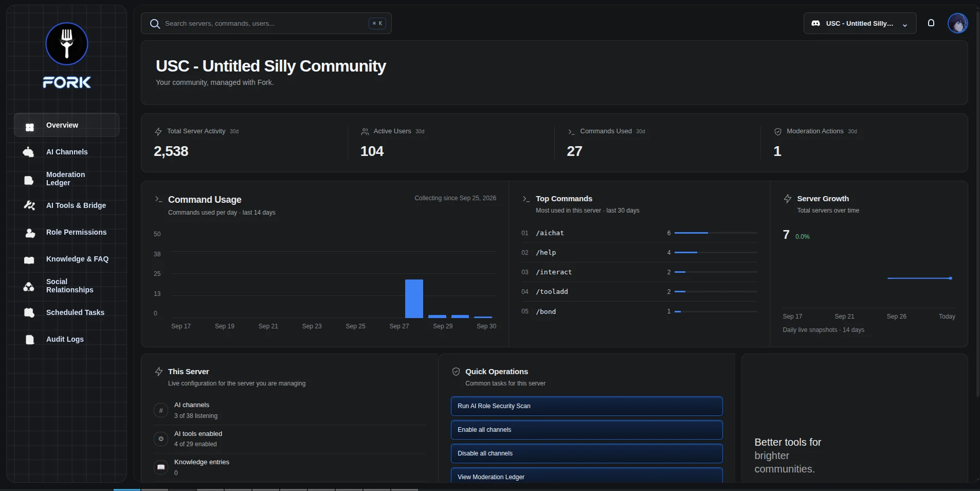The image size is (980, 491).
Task: Click the shield icon beside Quick Operations
Action: 456,372
